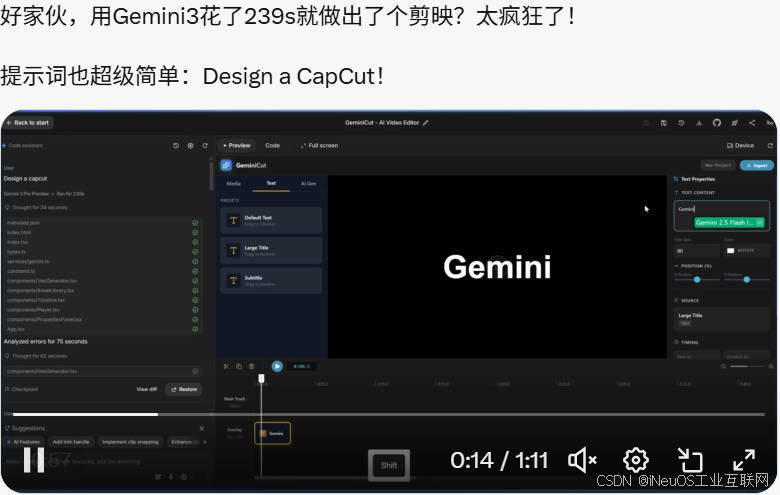
Task: Click the blue Export button
Action: point(757,165)
